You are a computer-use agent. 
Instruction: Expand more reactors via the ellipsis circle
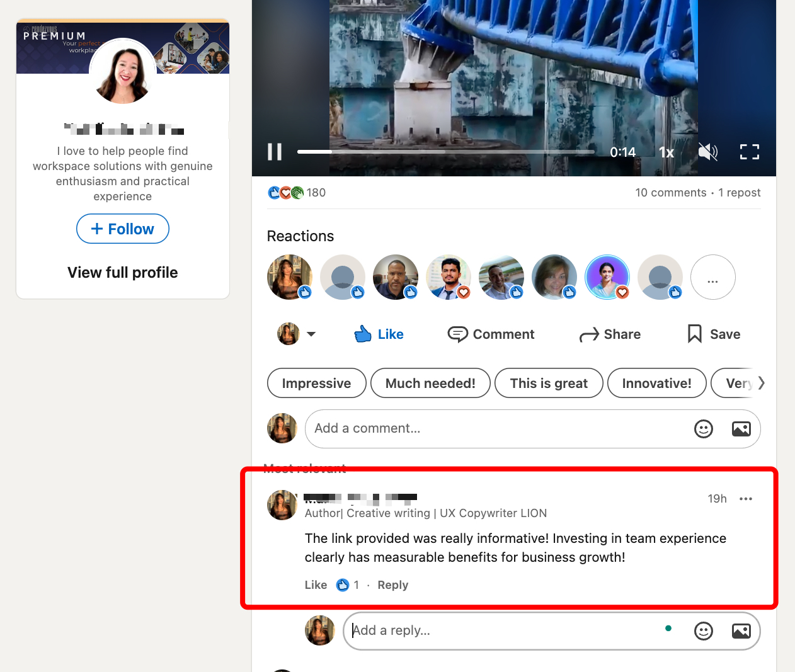(x=712, y=277)
